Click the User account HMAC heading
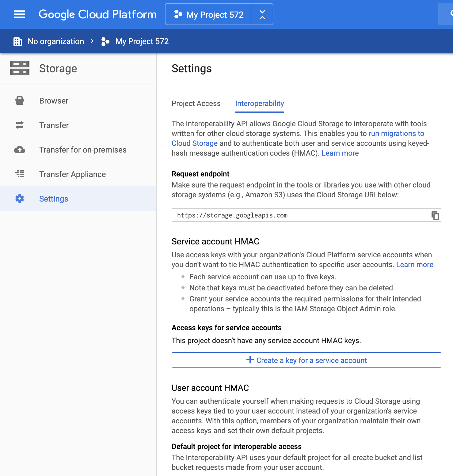This screenshot has width=453, height=476. click(210, 388)
